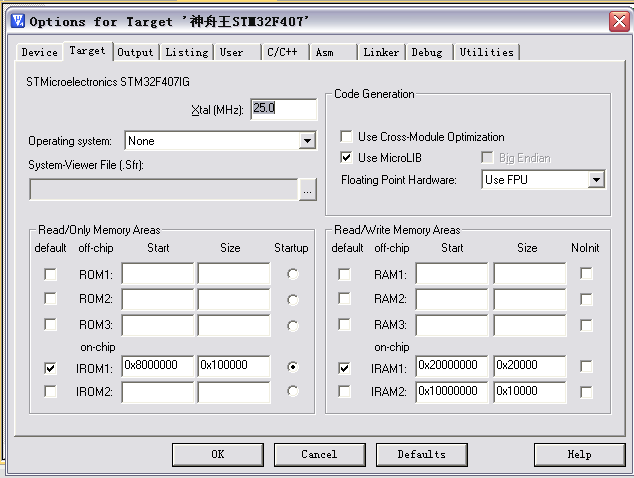
Task: Select the IROM1 Startup radio button
Action: pos(293,367)
